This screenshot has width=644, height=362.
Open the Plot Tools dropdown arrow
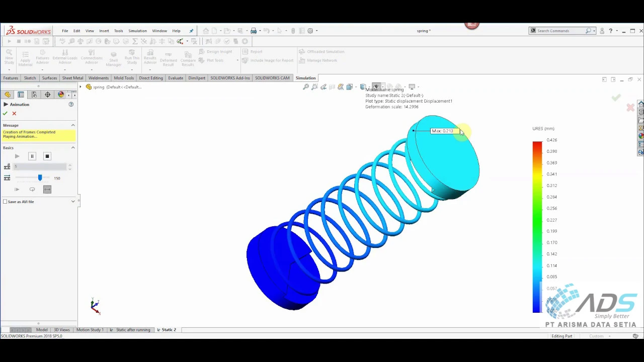pos(237,60)
